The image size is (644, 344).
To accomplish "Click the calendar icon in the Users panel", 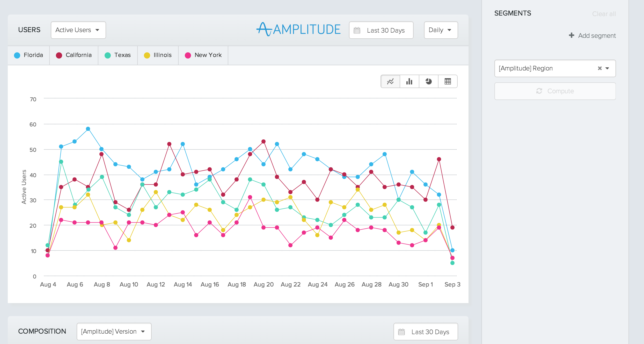I will pyautogui.click(x=357, y=30).
